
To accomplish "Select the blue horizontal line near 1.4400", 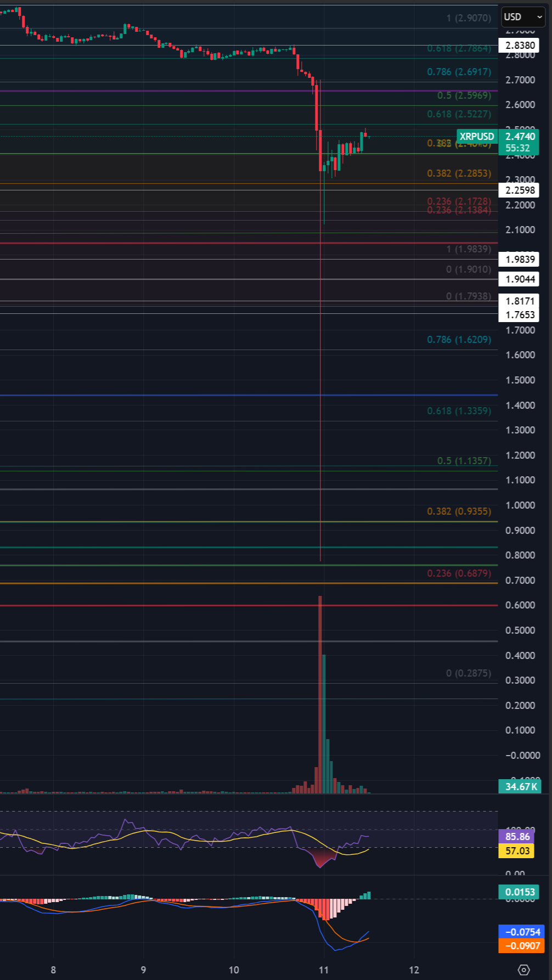I will point(249,395).
